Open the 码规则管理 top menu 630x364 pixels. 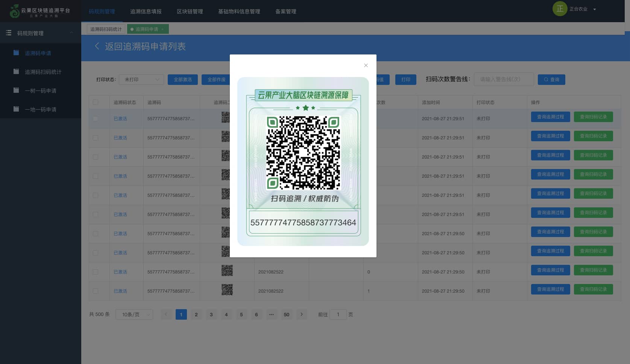pos(102,12)
